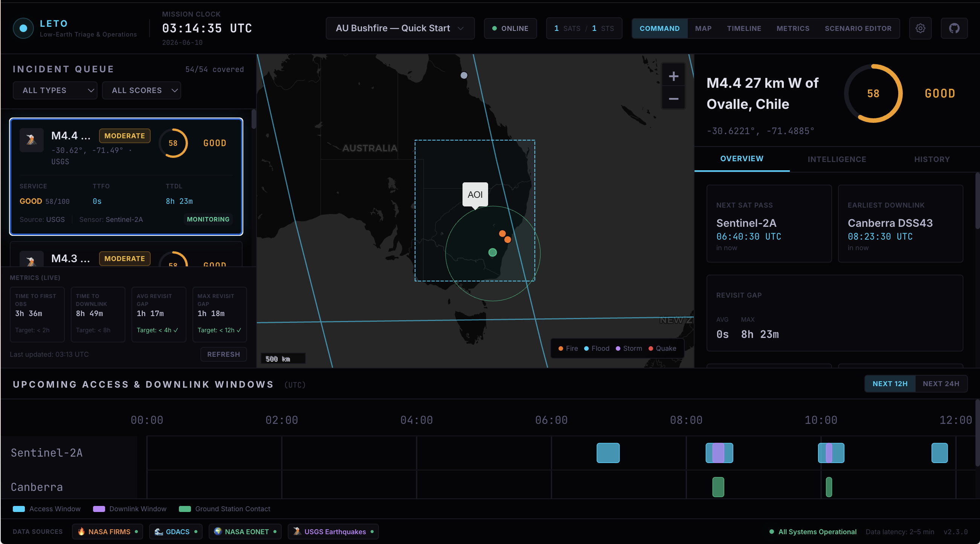Click the Next Sat Pass Sentinel-2A card
Viewport: 980px width, 544px height.
click(769, 223)
